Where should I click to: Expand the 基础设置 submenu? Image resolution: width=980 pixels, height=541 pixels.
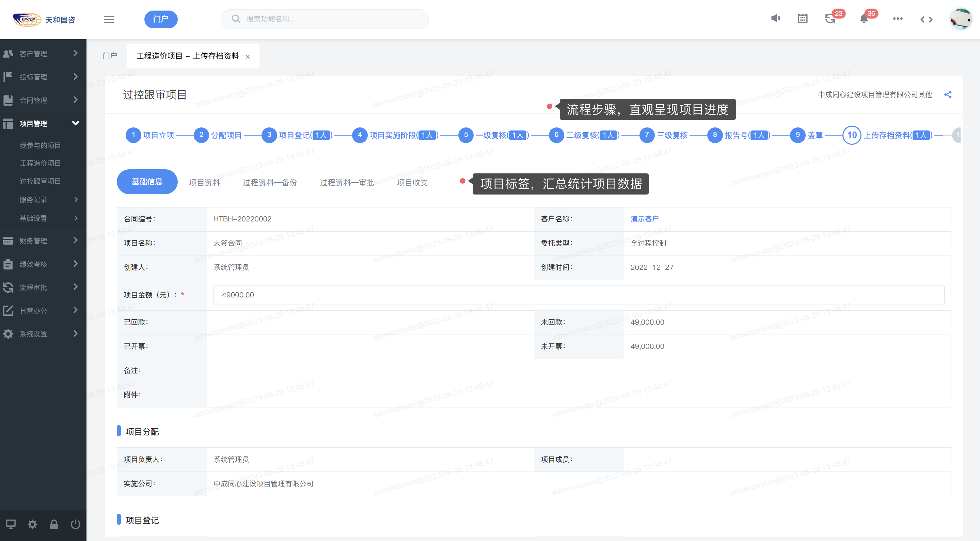[x=43, y=218]
